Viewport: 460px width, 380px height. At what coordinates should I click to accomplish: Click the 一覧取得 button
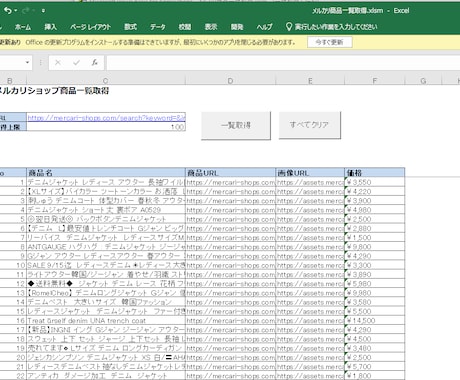tap(236, 125)
